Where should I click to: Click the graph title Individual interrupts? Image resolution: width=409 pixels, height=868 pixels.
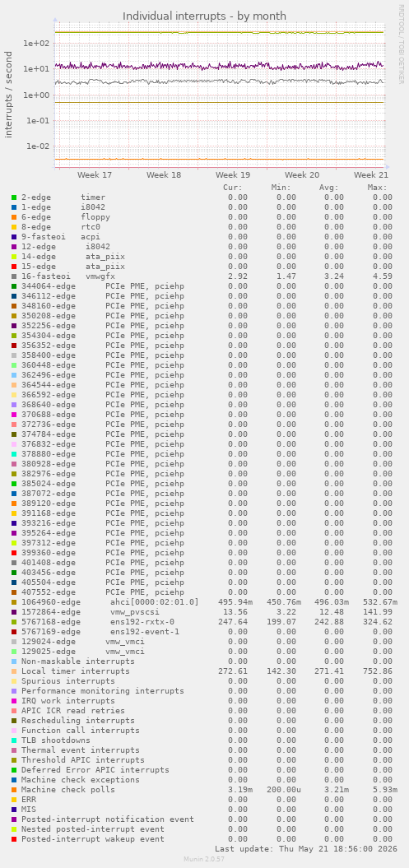[204, 16]
